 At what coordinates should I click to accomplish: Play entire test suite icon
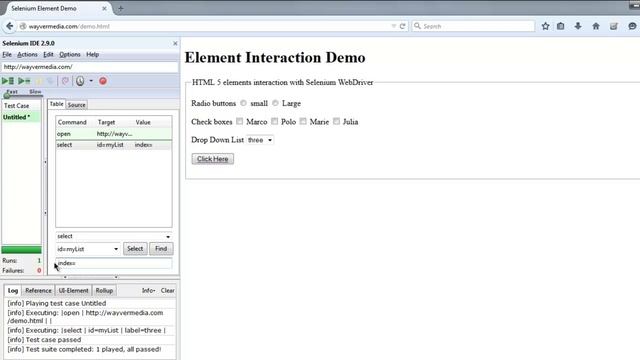tap(8, 81)
